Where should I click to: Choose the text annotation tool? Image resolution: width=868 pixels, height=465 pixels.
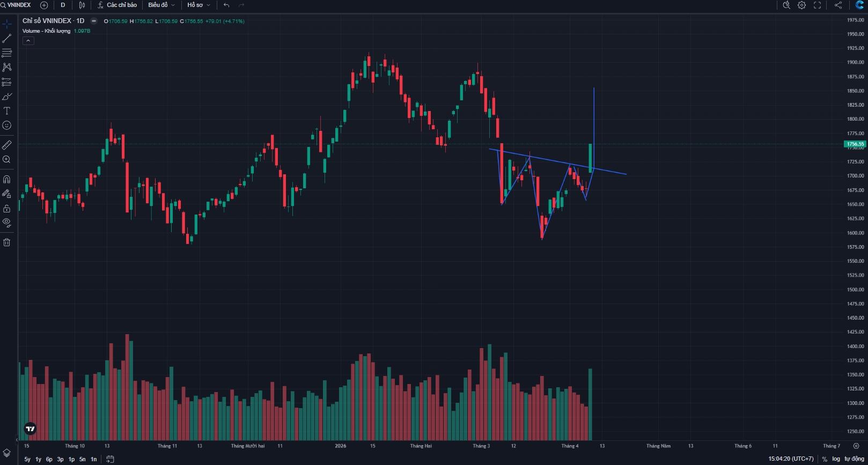[x=7, y=111]
